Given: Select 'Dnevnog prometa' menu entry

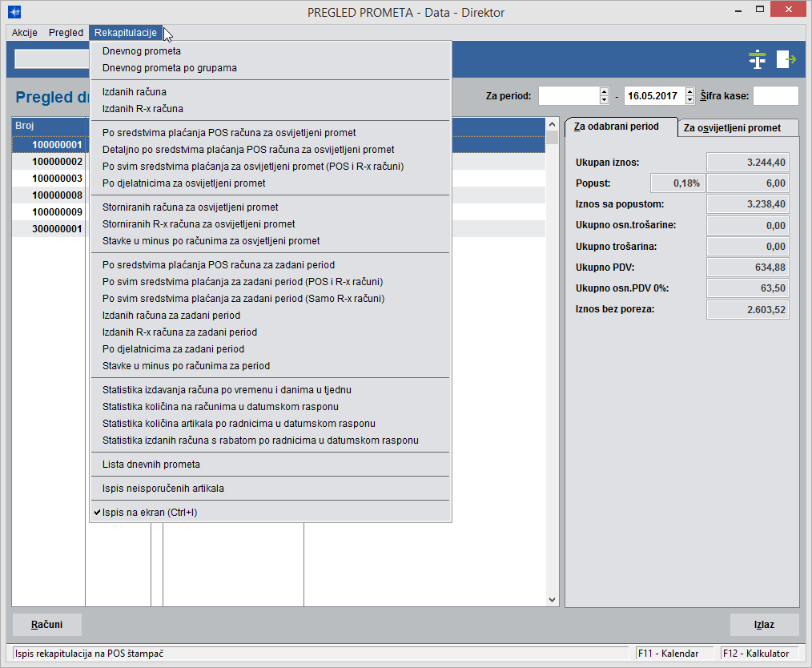Looking at the screenshot, I should tap(142, 51).
